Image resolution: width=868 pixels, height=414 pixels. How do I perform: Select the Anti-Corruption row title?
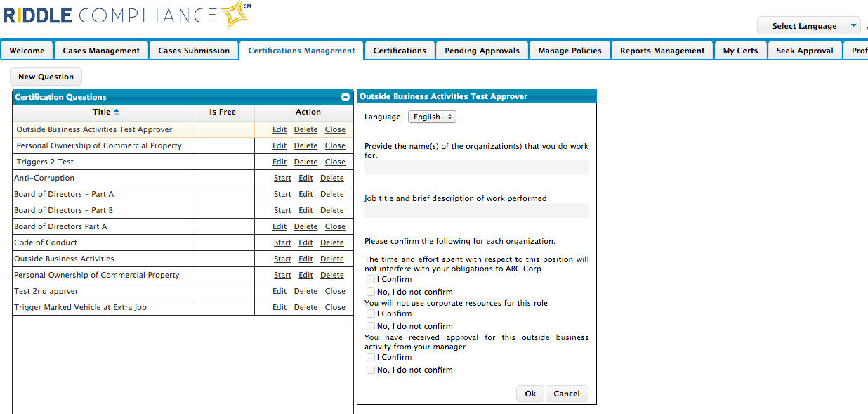(x=44, y=178)
